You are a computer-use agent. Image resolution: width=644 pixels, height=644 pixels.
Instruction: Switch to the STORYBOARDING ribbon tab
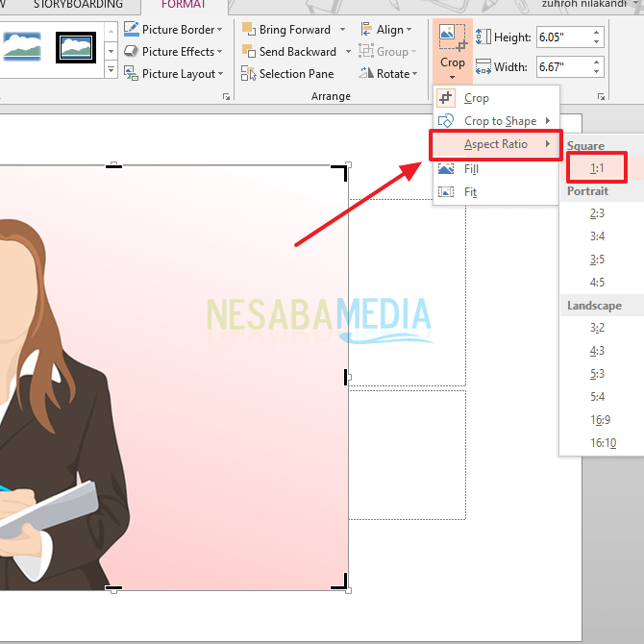pyautogui.click(x=78, y=5)
